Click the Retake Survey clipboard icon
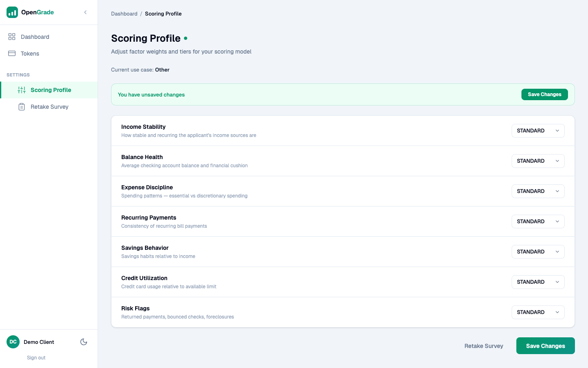 tap(22, 106)
